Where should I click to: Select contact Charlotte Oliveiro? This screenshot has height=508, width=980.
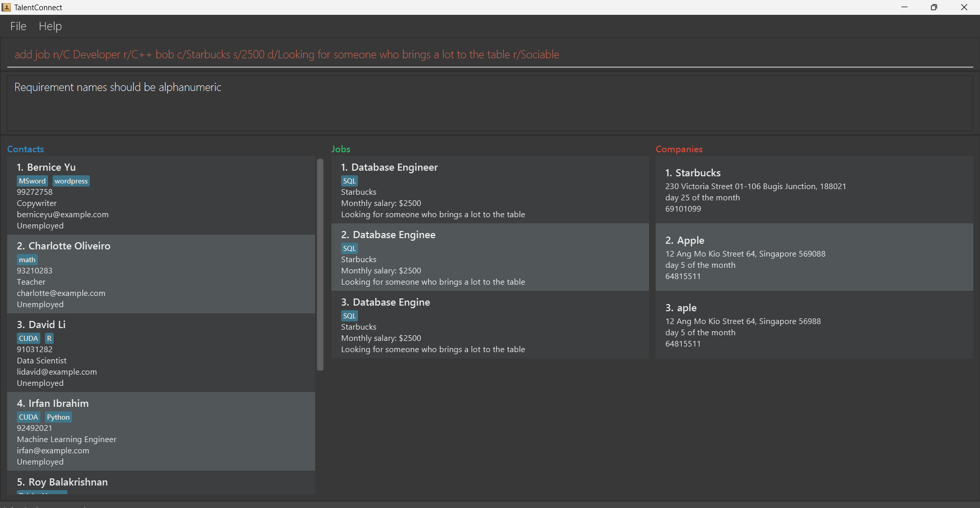(161, 274)
